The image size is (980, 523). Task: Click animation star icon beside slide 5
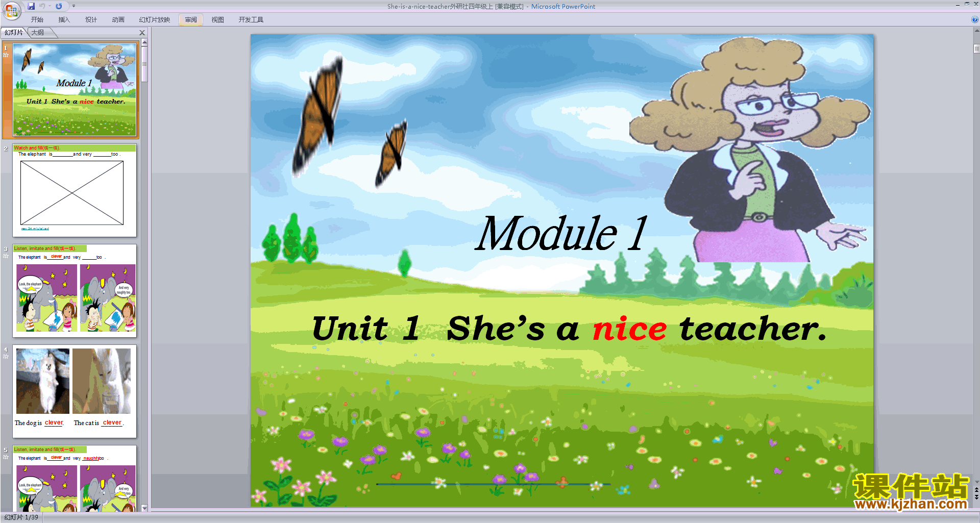click(x=6, y=457)
